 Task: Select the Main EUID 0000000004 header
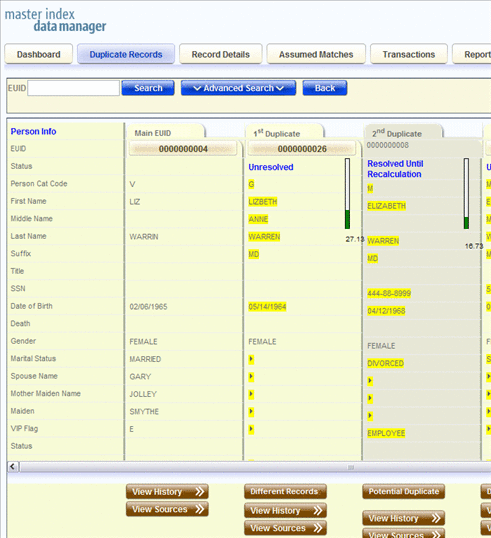[x=183, y=149]
